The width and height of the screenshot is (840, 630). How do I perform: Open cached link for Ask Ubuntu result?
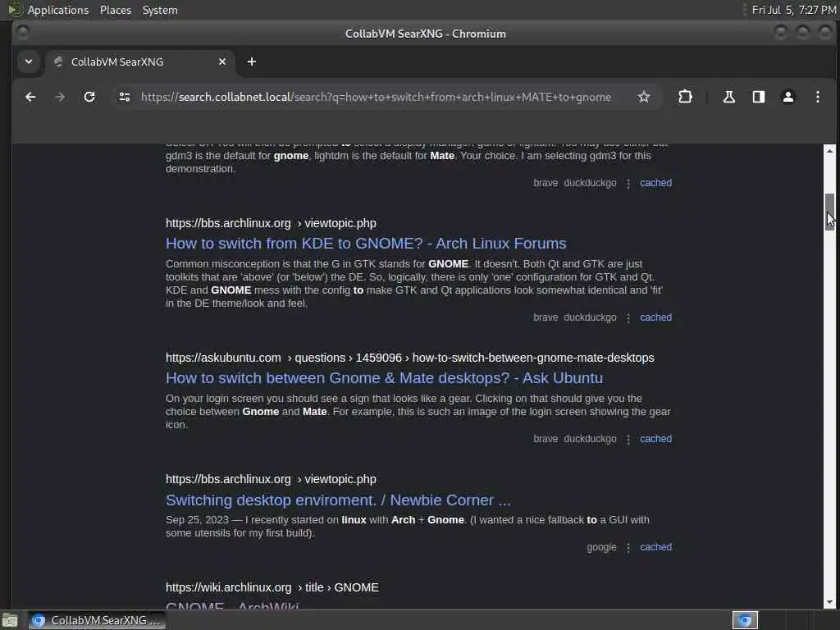[655, 439]
